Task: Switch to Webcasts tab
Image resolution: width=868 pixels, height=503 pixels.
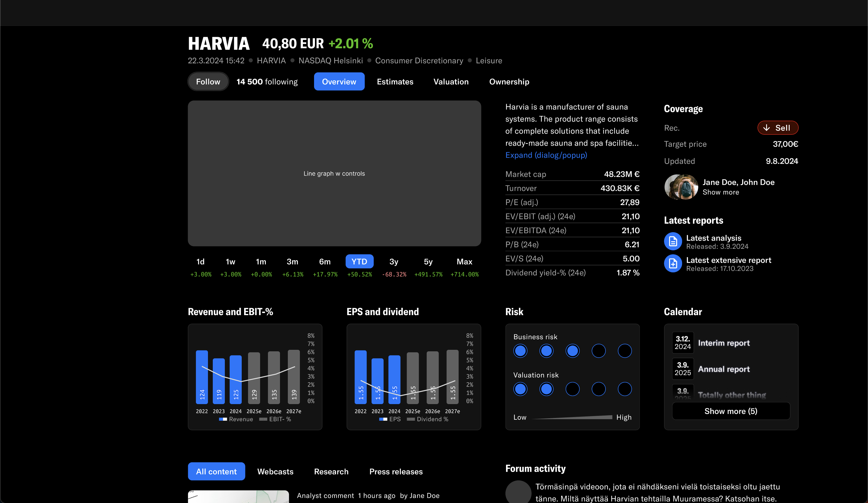Action: 275,471
